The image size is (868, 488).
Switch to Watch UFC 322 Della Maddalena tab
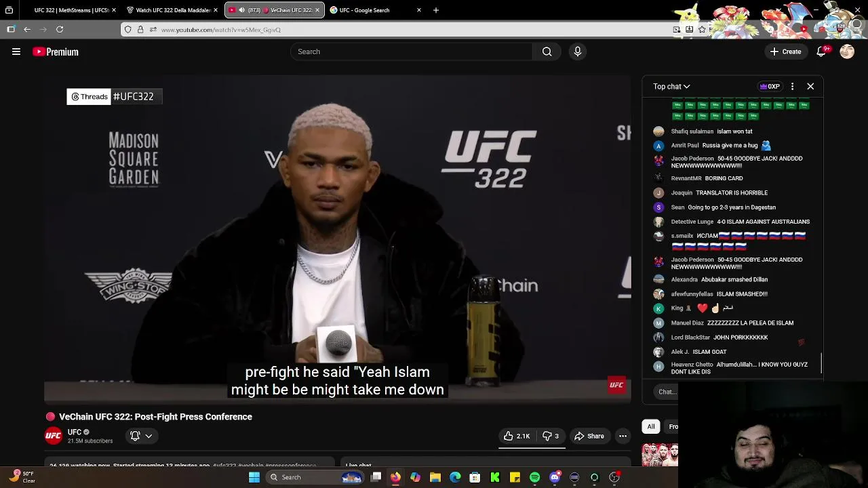(x=172, y=10)
